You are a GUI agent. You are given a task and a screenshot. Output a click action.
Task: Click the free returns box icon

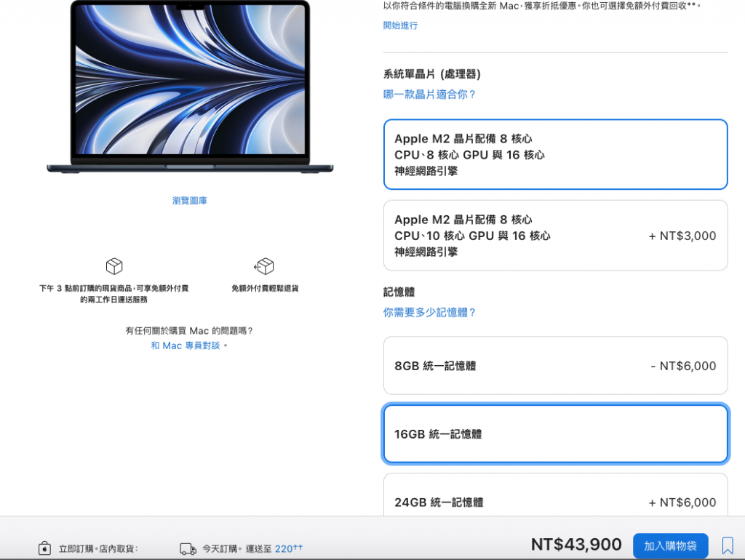264,266
